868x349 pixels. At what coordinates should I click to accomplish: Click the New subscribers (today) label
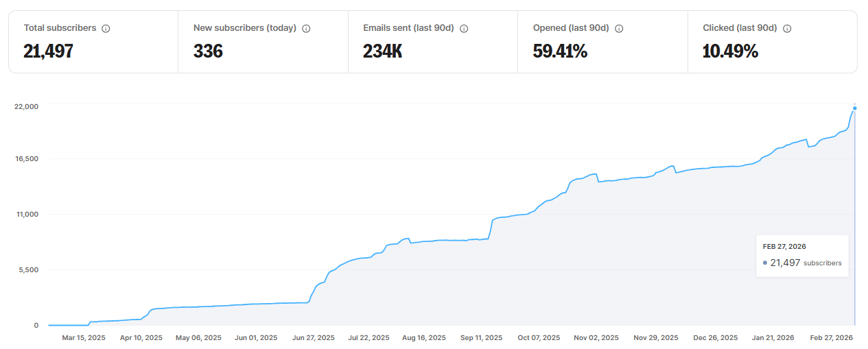(245, 28)
